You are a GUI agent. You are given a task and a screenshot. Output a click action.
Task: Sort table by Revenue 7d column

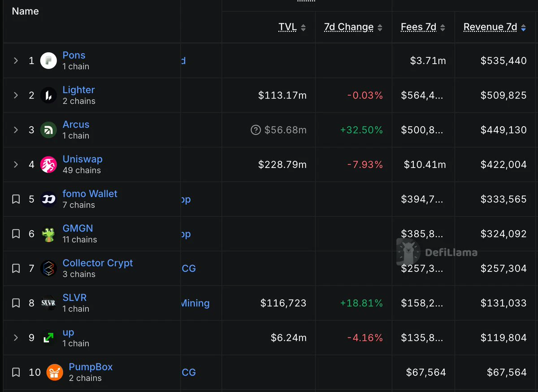coord(490,27)
